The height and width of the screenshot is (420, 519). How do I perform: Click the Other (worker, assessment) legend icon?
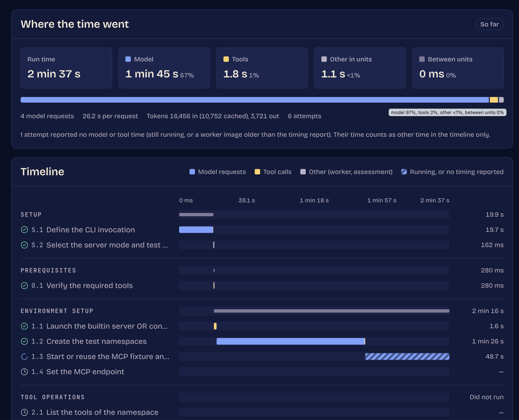303,172
